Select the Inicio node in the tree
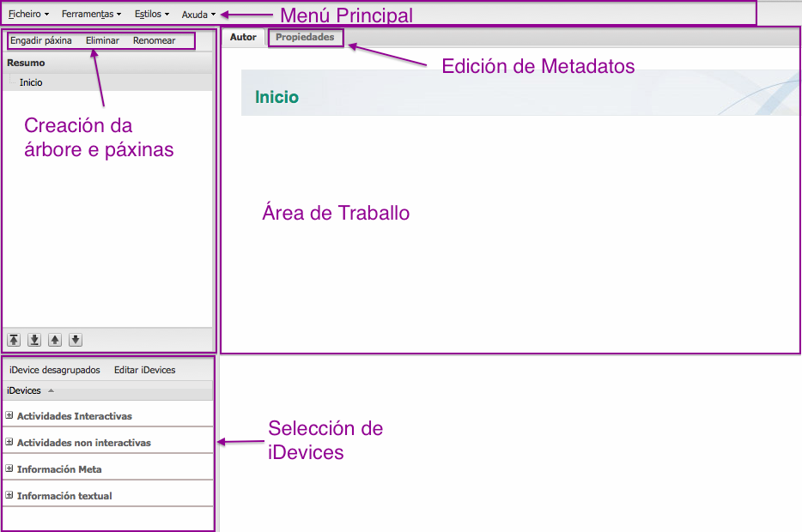The image size is (802, 532). click(33, 82)
